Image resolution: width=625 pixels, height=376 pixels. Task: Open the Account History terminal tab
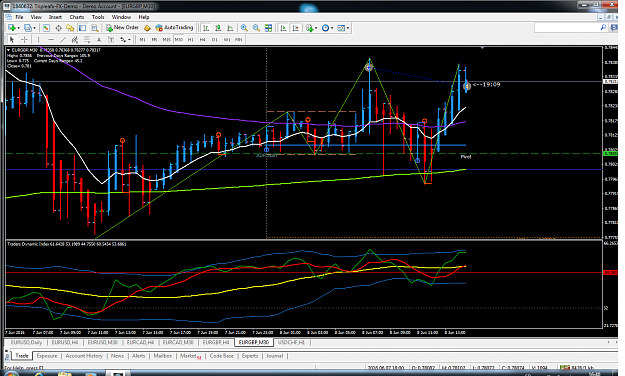tap(84, 356)
